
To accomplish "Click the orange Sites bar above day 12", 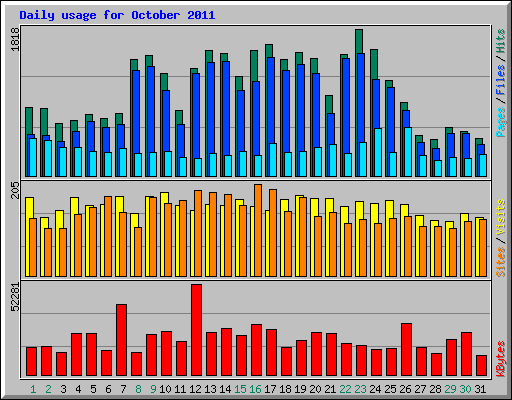I will click(198, 233).
